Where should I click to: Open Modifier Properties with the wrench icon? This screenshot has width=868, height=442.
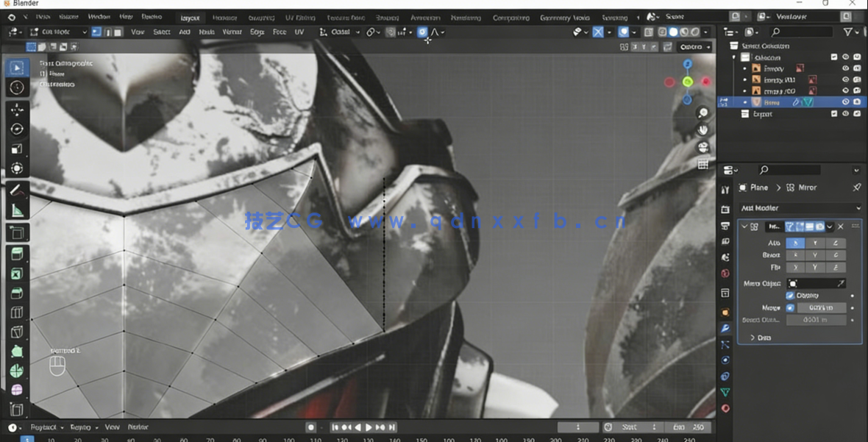[x=726, y=328]
